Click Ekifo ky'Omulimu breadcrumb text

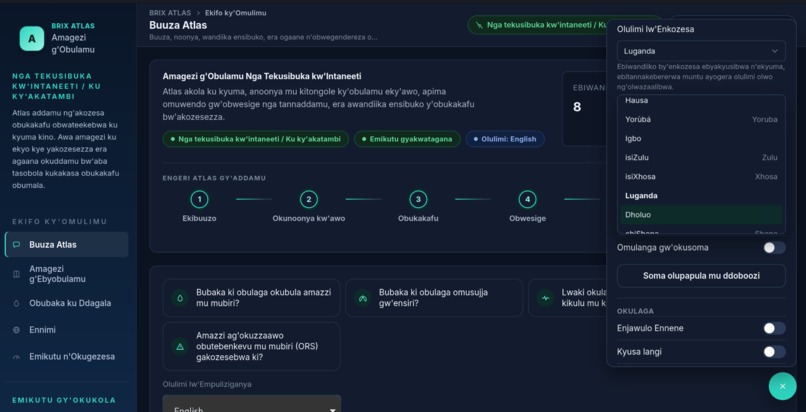click(x=235, y=13)
